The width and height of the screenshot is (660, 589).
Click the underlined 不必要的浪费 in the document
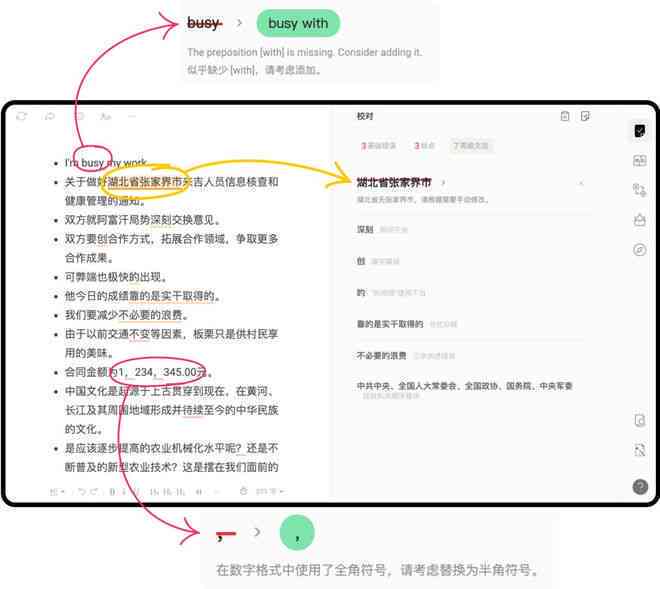point(151,315)
